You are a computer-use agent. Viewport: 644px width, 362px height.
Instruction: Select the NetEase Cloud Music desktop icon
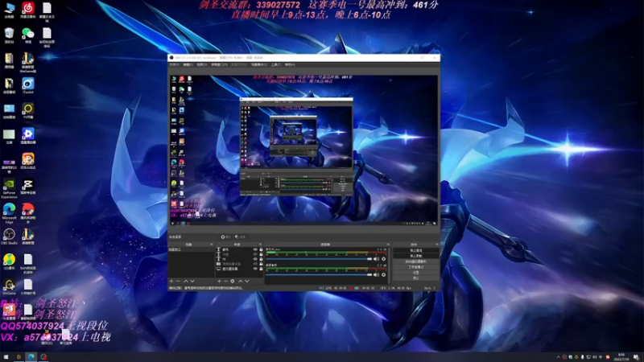coord(28,10)
